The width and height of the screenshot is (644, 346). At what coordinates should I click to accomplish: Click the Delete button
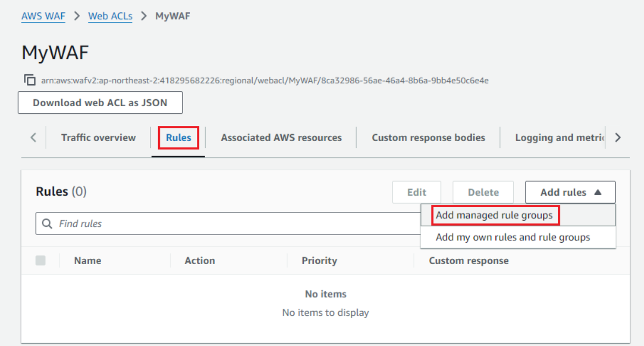(x=483, y=192)
